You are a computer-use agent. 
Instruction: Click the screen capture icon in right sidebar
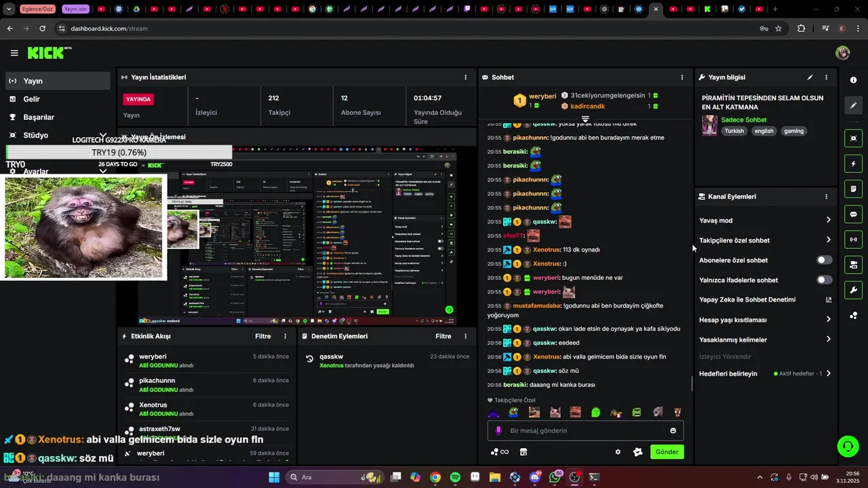click(853, 138)
